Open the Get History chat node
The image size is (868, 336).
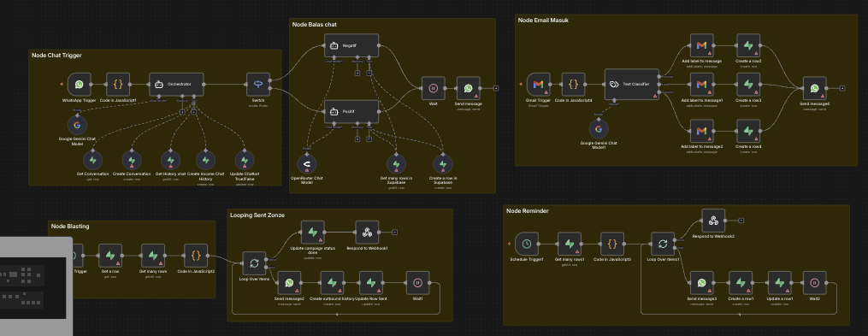click(170, 161)
